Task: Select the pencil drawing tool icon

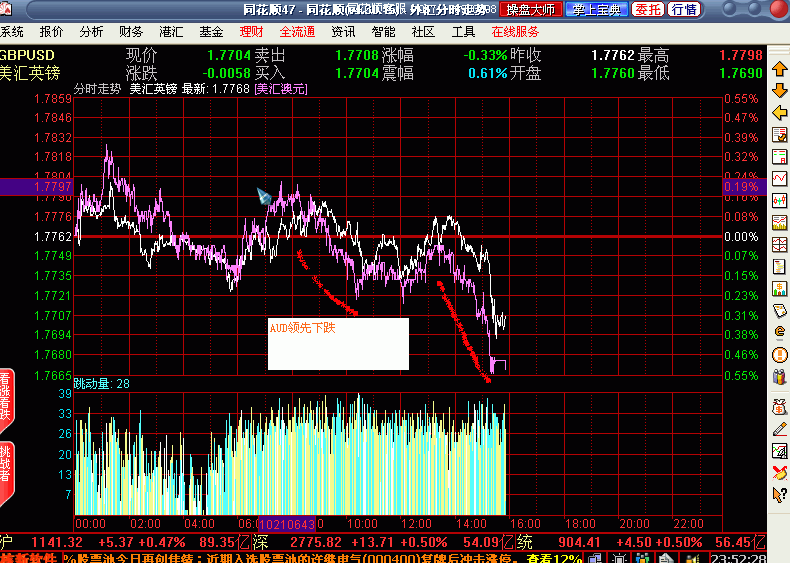Action: point(779,428)
